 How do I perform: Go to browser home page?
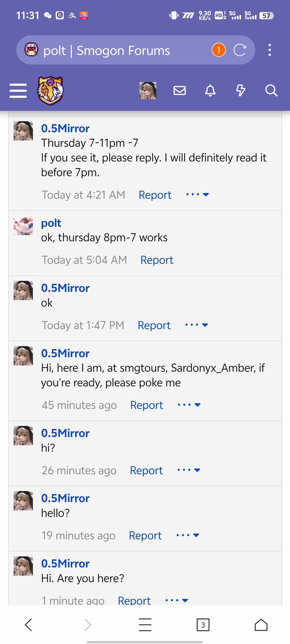(261, 625)
